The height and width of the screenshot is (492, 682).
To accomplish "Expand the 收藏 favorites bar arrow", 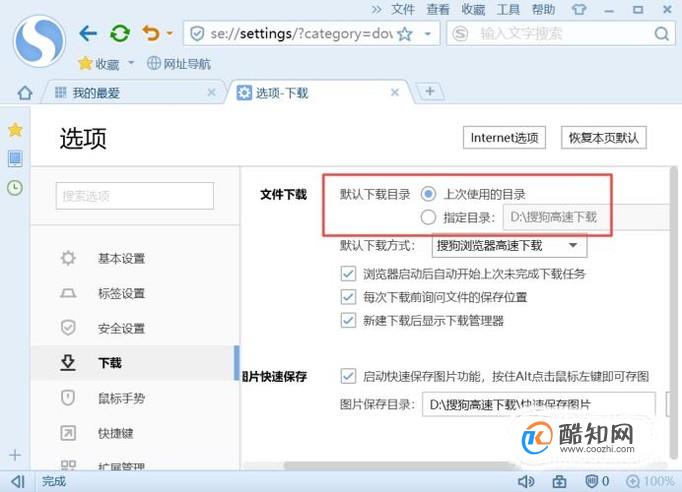I will pos(131,63).
